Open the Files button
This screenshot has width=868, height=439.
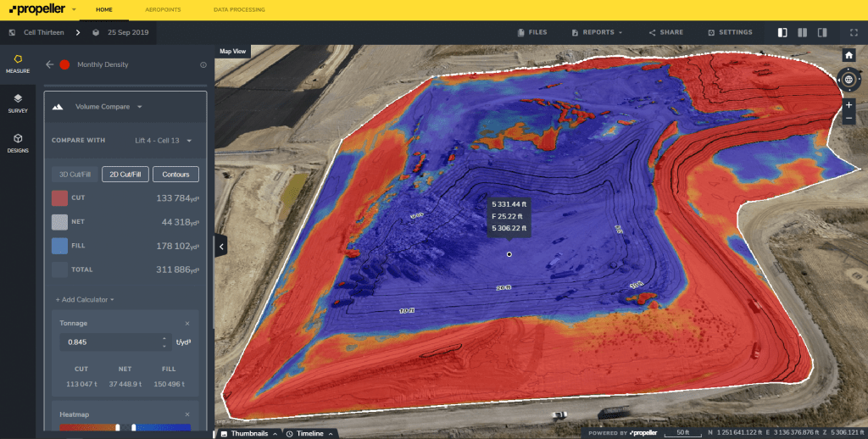coord(532,32)
